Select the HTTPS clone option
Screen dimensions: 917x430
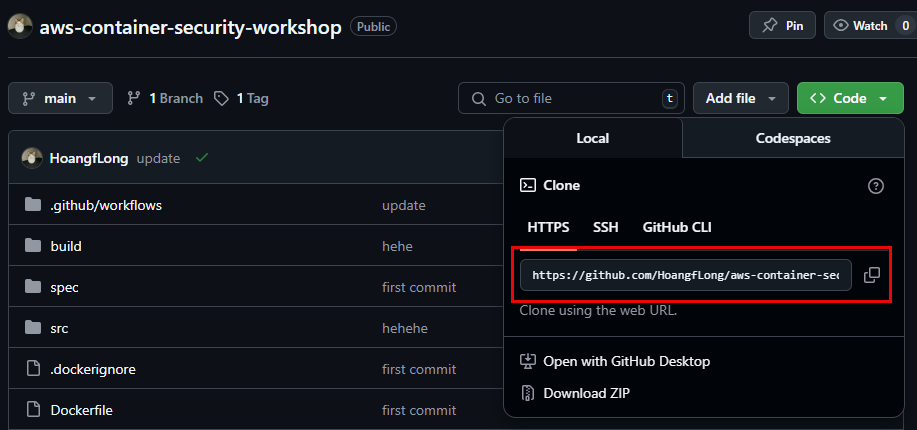pos(548,227)
